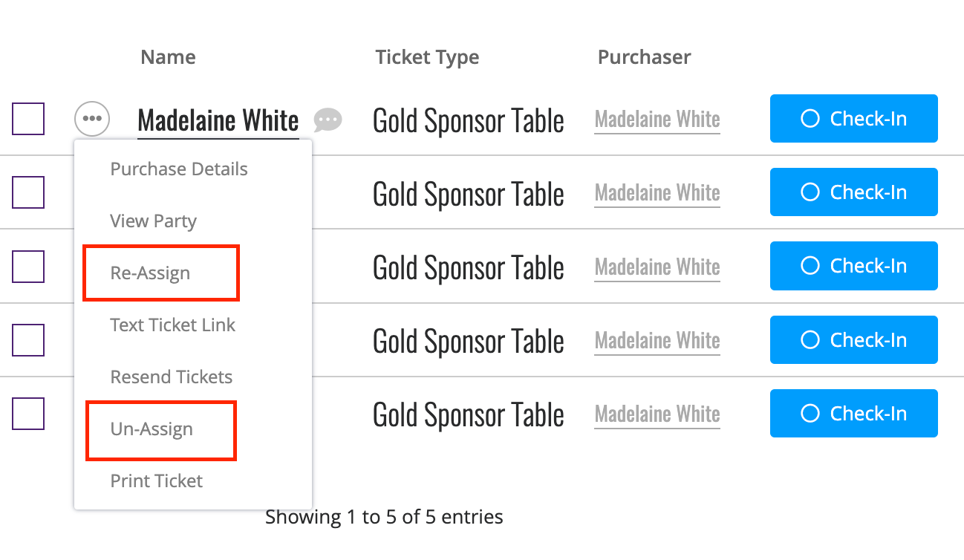
Task: Click Check-In button in the last row
Action: click(854, 413)
